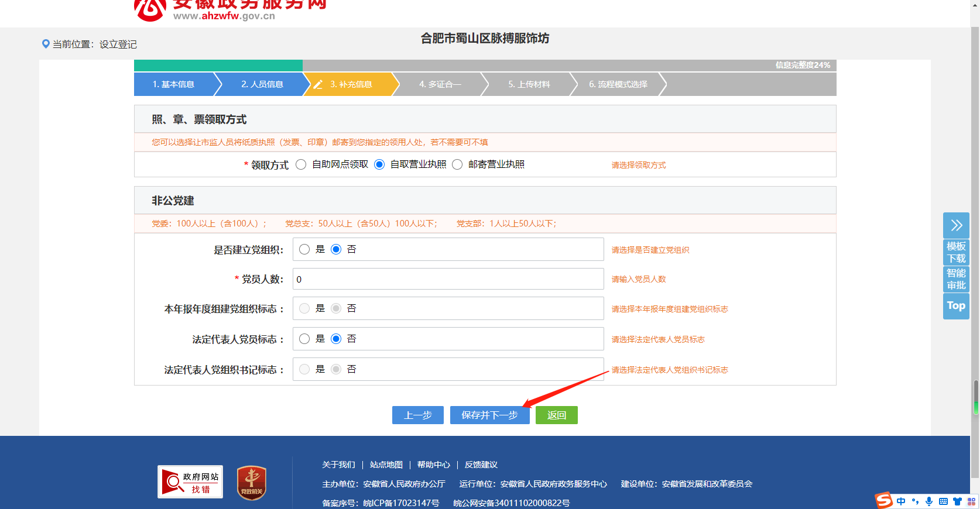Go to step 4 多证合一
This screenshot has width=980, height=509.
coord(440,84)
